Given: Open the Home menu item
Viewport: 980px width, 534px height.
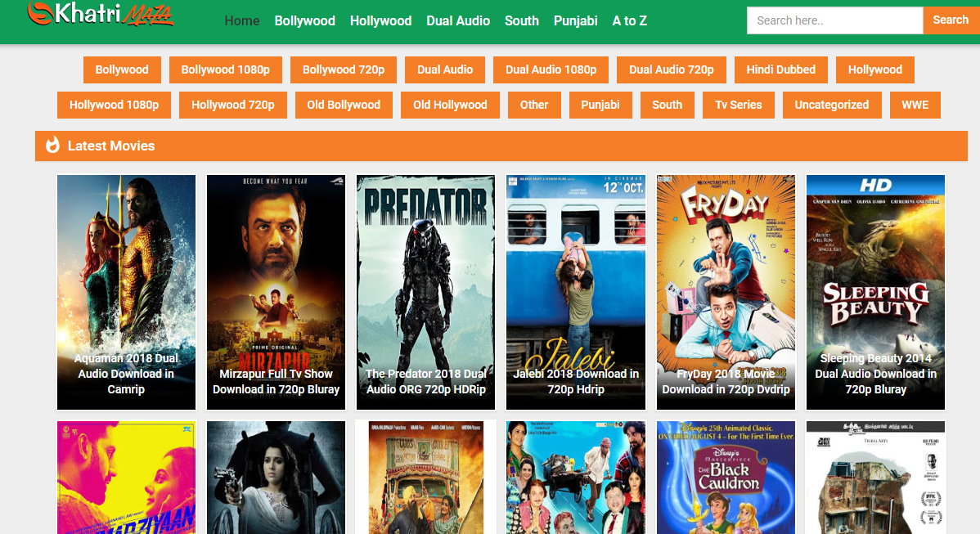Looking at the screenshot, I should (242, 20).
